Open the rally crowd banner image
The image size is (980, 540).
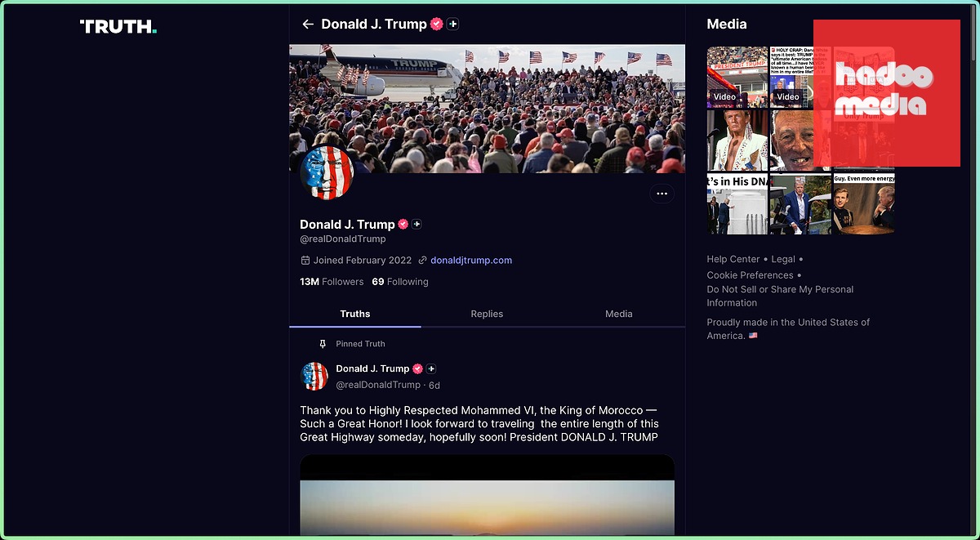tap(487, 109)
